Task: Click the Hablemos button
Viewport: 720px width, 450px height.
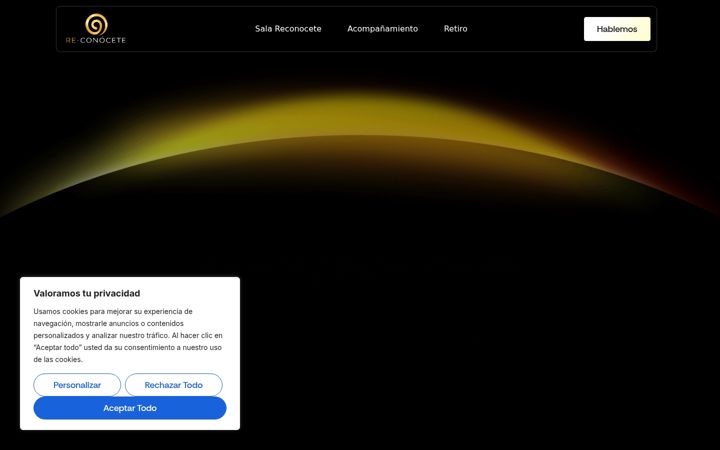Action: click(617, 29)
